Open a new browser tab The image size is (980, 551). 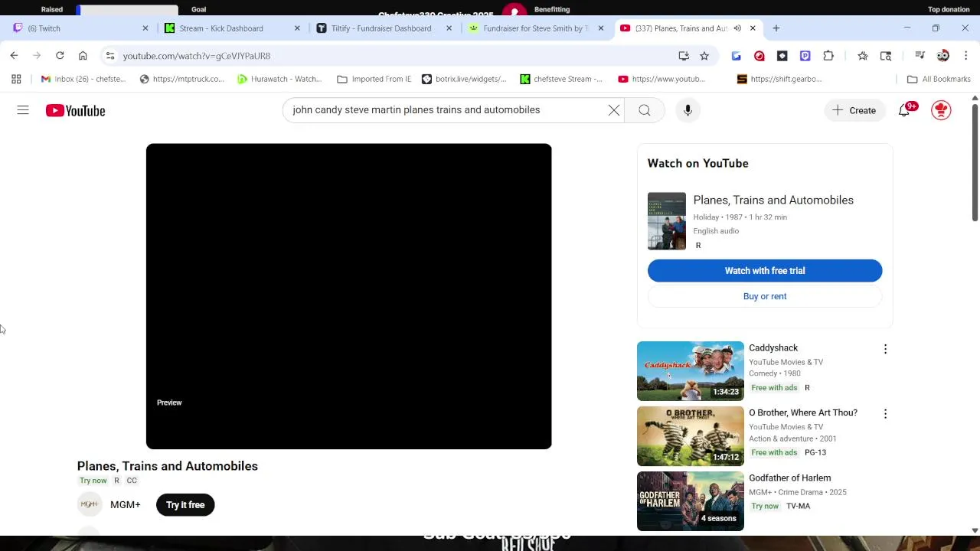coord(776,28)
